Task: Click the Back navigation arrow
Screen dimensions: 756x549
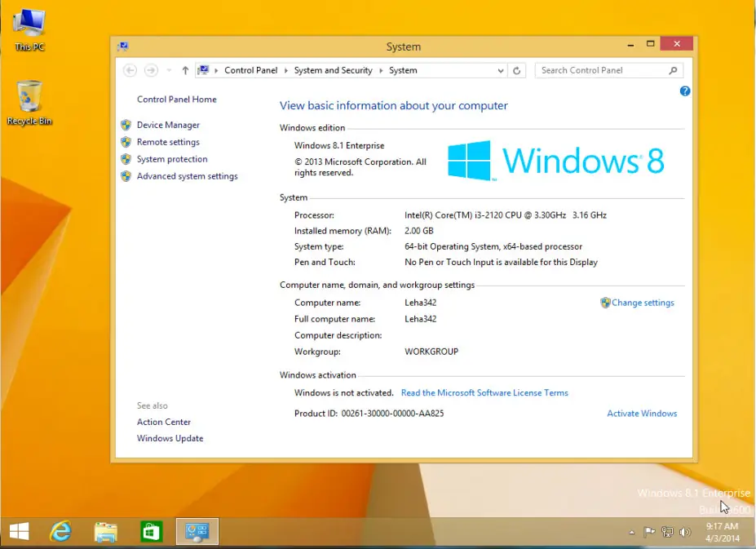Action: [130, 70]
